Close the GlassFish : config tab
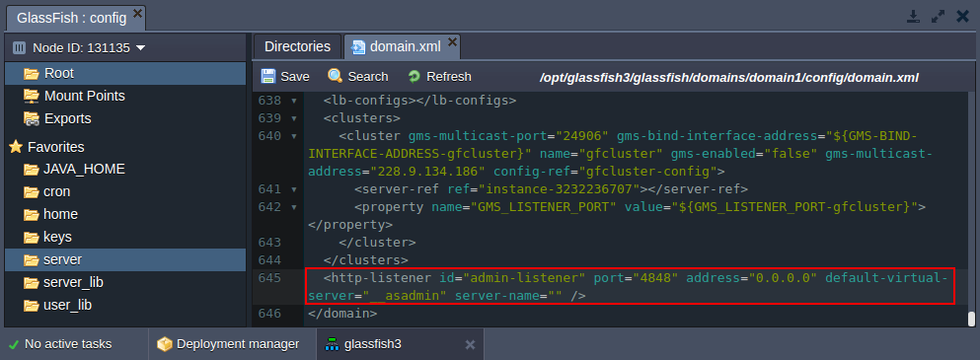Viewport: 980px width, 360px height. coord(137,13)
